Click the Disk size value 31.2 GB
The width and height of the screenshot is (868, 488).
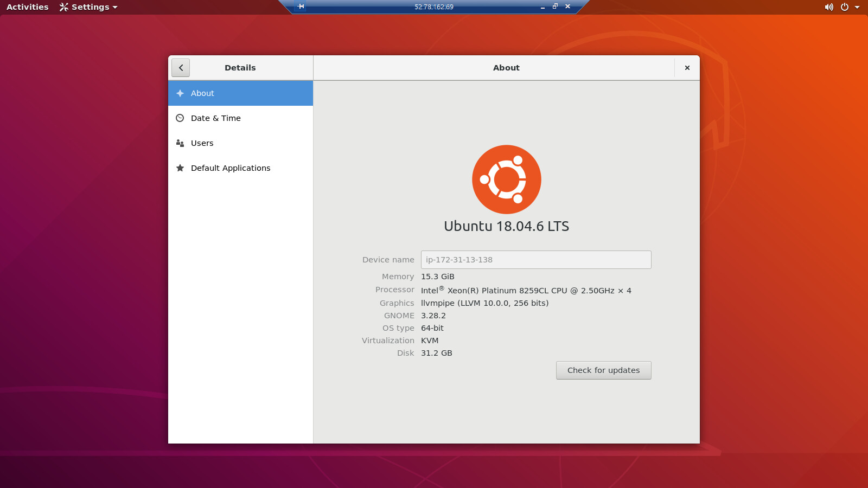click(x=437, y=353)
